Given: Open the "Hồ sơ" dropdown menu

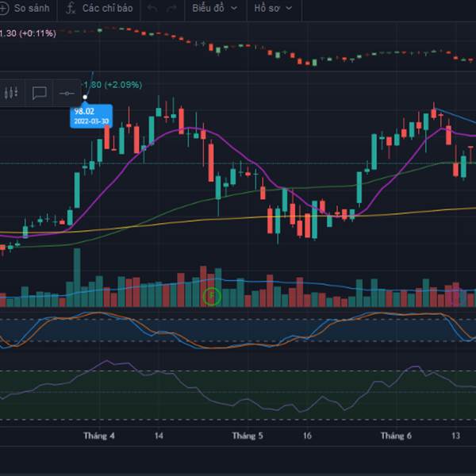Looking at the screenshot, I should tap(273, 8).
